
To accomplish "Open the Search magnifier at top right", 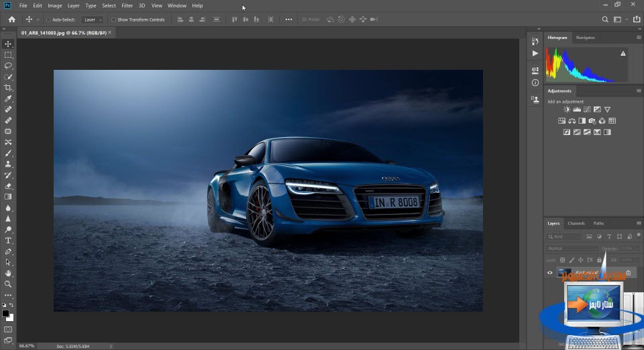I will 605,19.
